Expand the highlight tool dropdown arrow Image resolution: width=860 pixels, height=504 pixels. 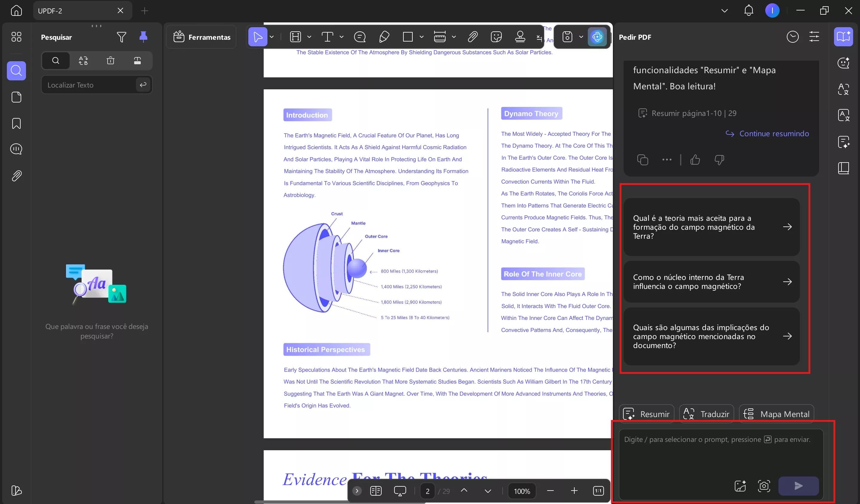coord(309,37)
